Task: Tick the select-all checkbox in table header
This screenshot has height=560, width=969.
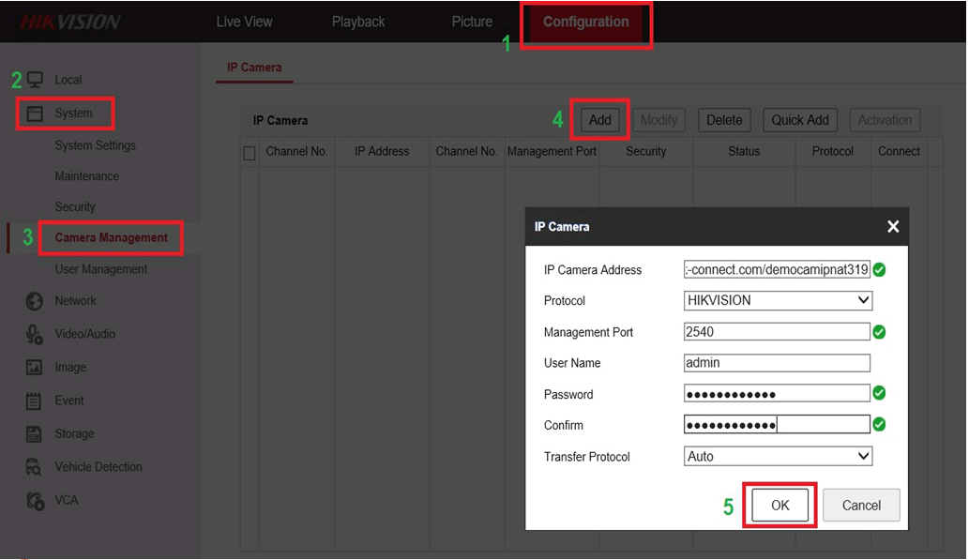Action: pyautogui.click(x=250, y=153)
